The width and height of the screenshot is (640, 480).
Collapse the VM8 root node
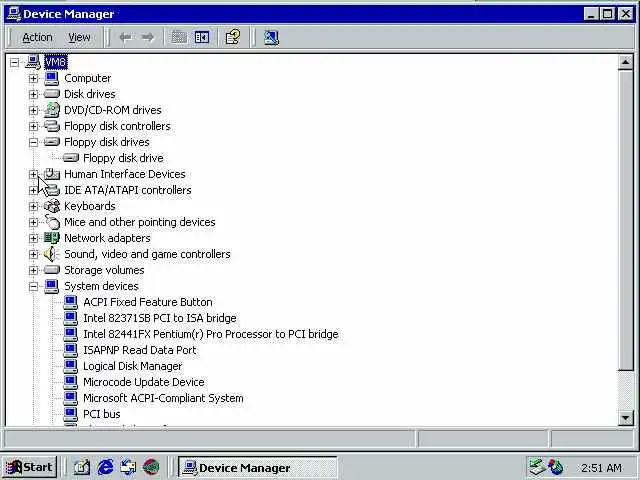(15, 62)
